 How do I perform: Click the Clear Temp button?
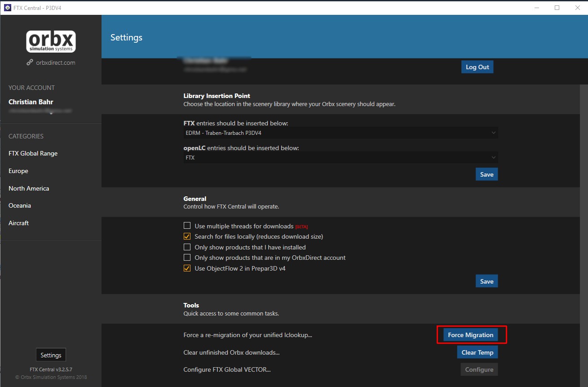pos(477,352)
